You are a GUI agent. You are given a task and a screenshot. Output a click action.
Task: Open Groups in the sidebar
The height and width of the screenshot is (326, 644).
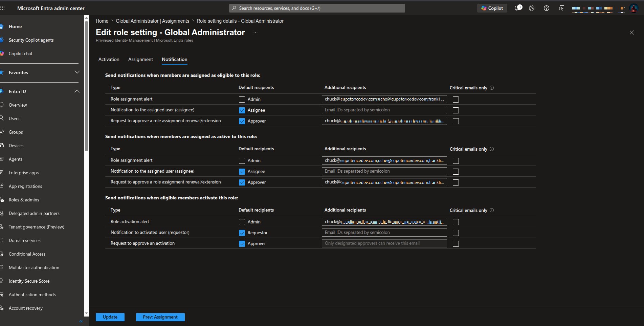point(16,132)
